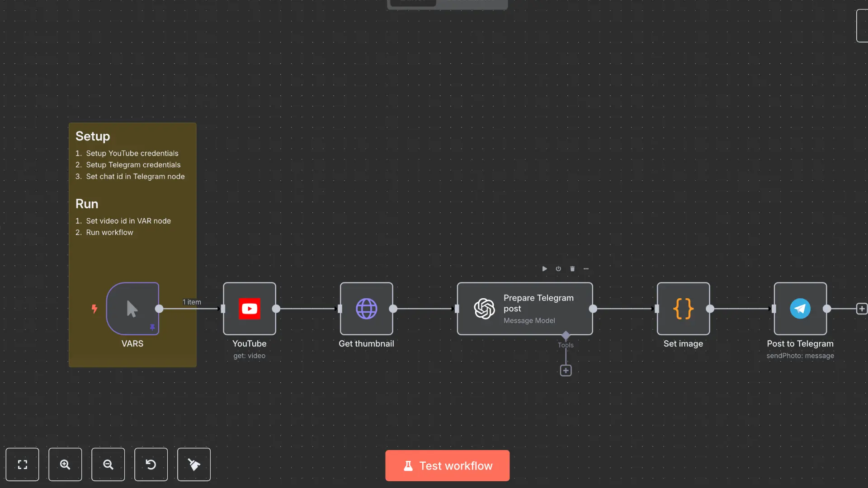Unpin data on the VARS trigger node
Viewport: 868px width, 488px height.
pyautogui.click(x=153, y=327)
